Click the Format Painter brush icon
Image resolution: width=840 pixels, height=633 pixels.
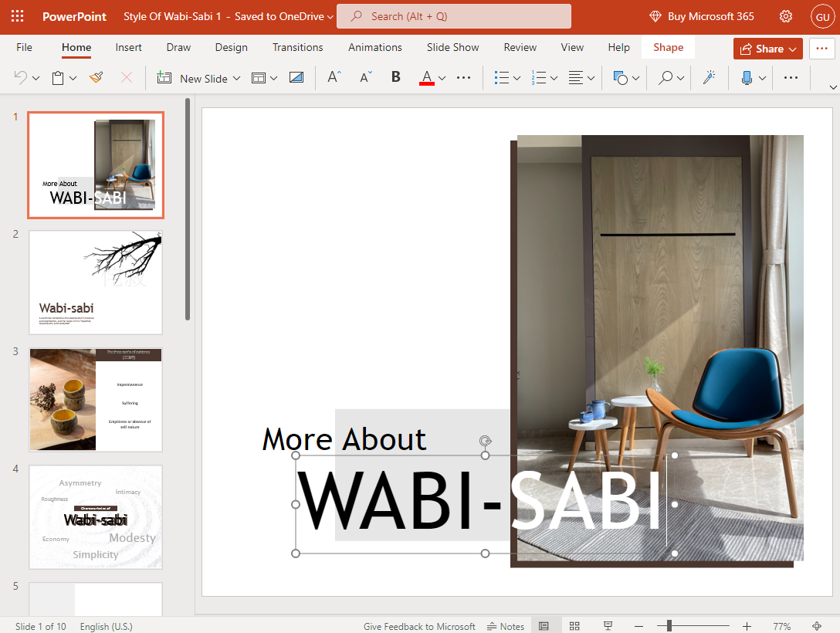[97, 78]
